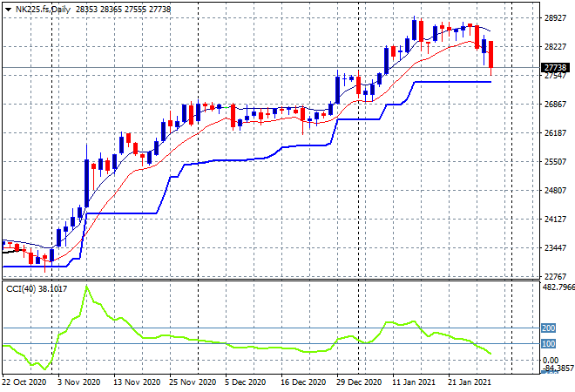Click the 28227 price axis label

(555, 46)
